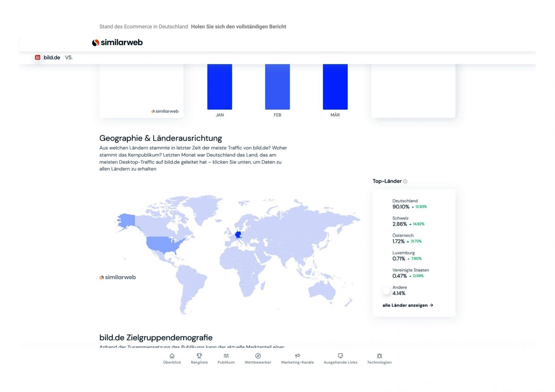Image resolution: width=555 pixels, height=392 pixels.
Task: Select the Wettbewerber tab label
Action: pos(258,362)
